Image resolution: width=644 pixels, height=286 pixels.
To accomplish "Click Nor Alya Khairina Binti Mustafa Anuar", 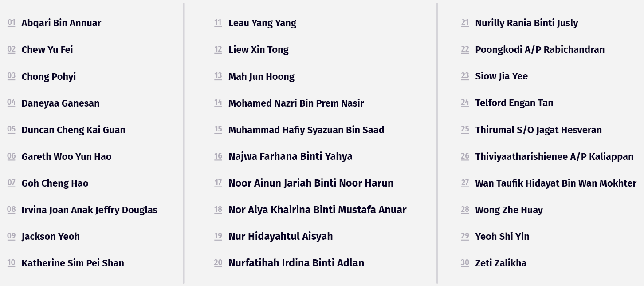I will 317,210.
